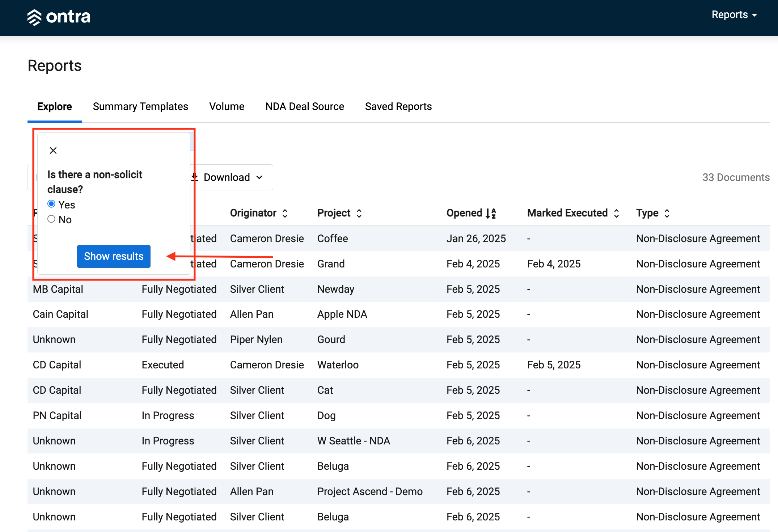Click the Gourd project cell
The height and width of the screenshot is (532, 778).
(x=331, y=339)
